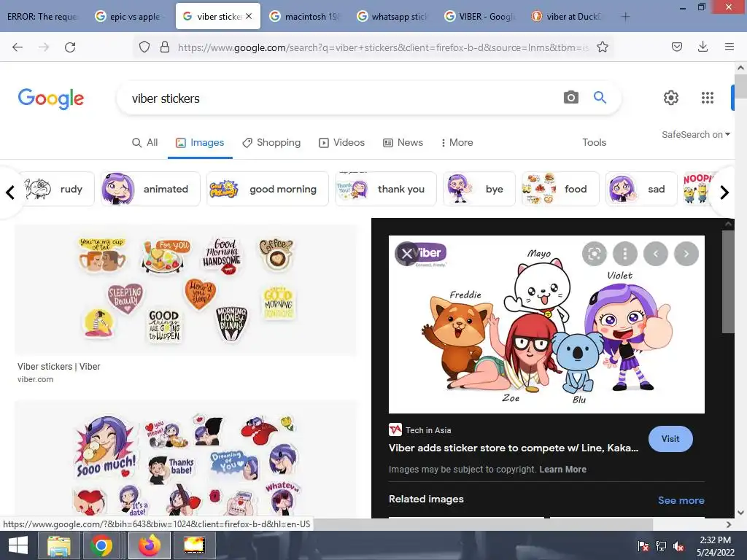
Task: Open the Sooo much stickers thumbnail
Action: click(186, 459)
